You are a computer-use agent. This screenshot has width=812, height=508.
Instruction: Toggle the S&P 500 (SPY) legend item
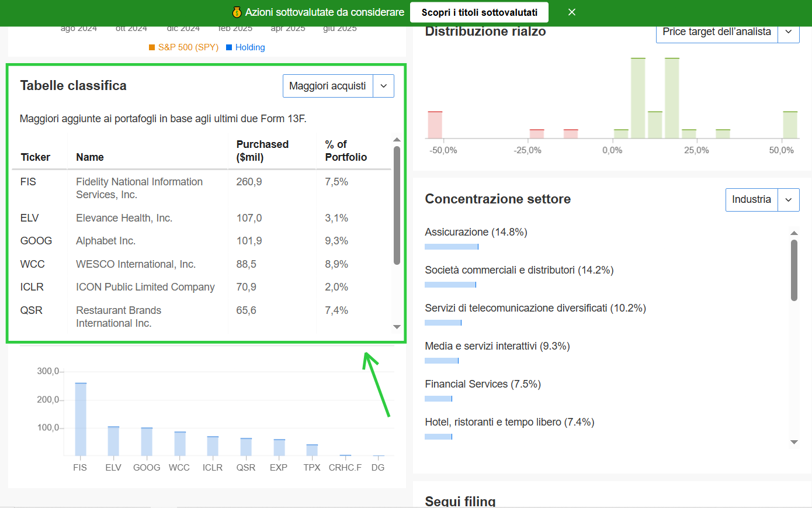pyautogui.click(x=183, y=47)
